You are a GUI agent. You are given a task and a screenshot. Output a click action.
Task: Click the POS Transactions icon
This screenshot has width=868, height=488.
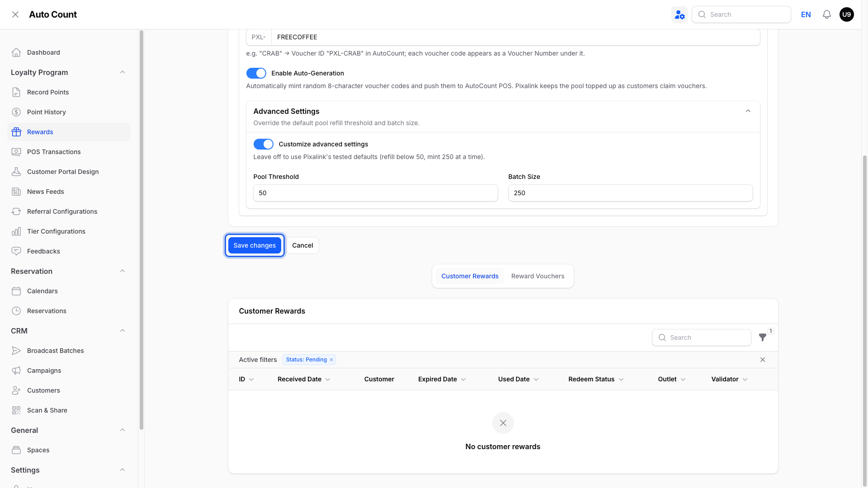[16, 152]
